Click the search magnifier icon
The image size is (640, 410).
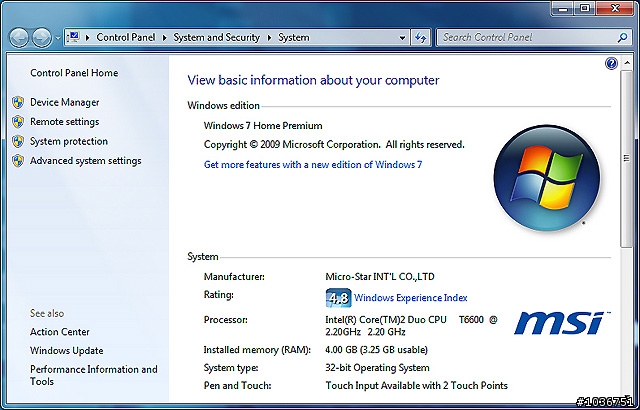(622, 38)
